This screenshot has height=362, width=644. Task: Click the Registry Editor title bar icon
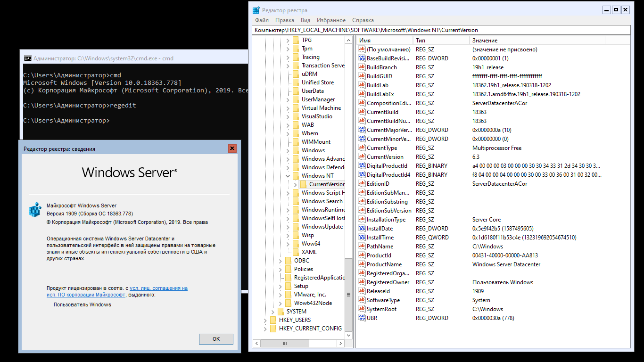click(256, 10)
